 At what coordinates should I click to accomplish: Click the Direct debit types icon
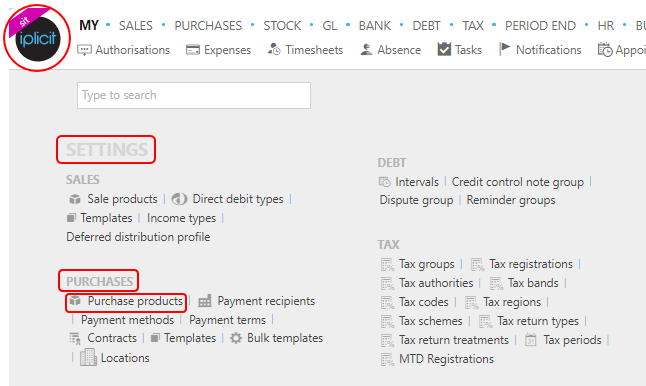179,199
